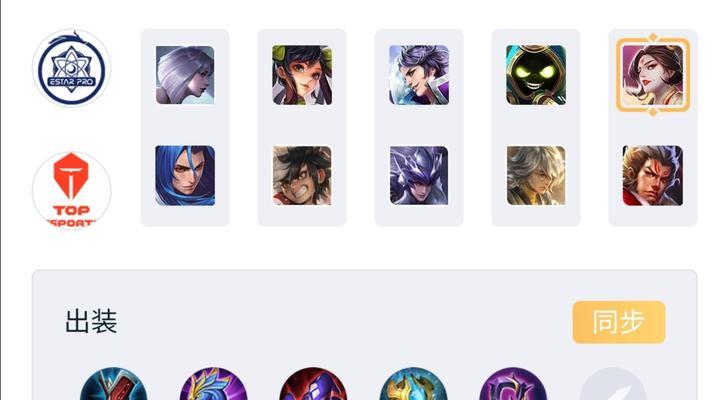This screenshot has height=400, width=728.
Task: Open the first blue-red equipment item icon
Action: pos(113,384)
